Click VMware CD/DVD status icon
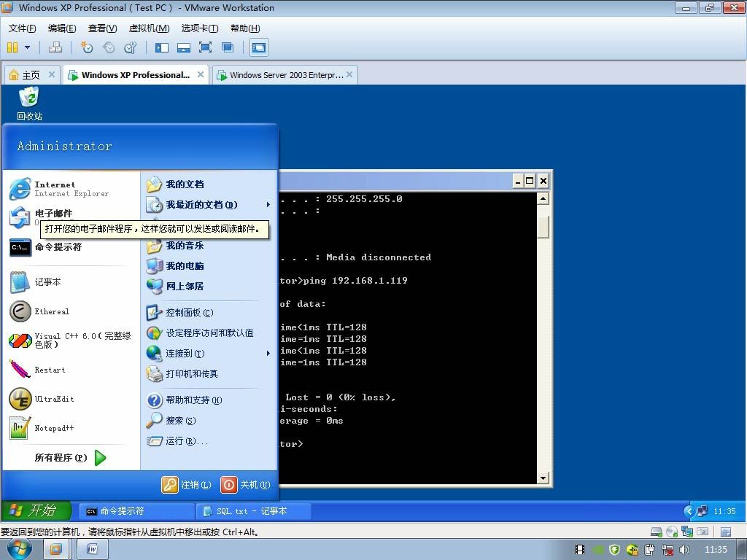 [x=672, y=532]
